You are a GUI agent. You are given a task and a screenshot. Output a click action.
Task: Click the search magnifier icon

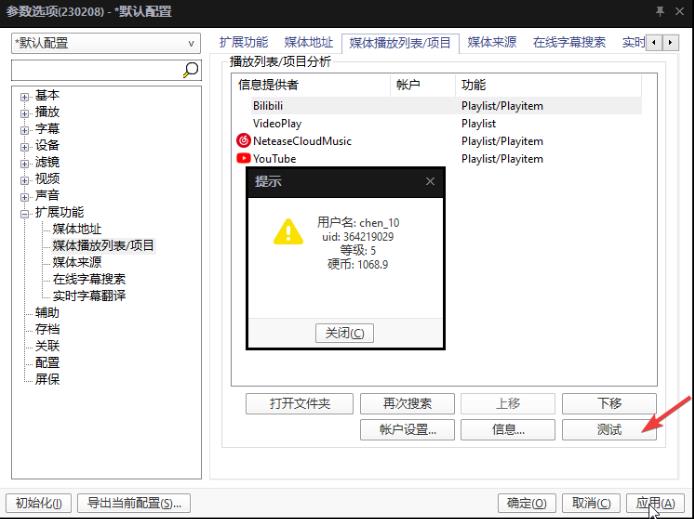(190, 70)
